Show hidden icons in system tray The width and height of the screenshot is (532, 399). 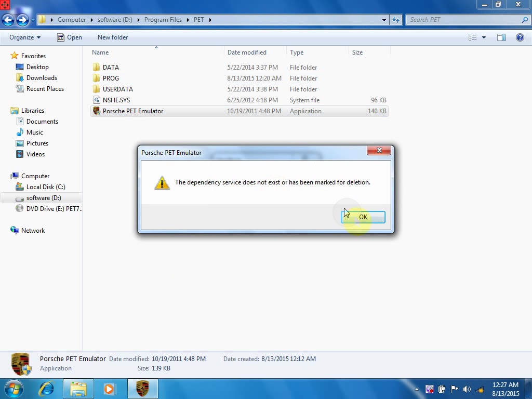pos(417,389)
